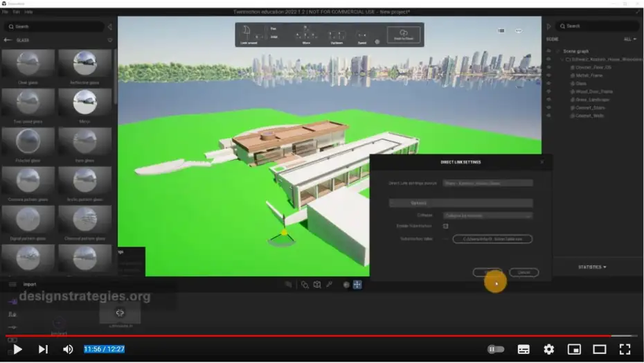Open the Collapse mode dropdown

[488, 215]
